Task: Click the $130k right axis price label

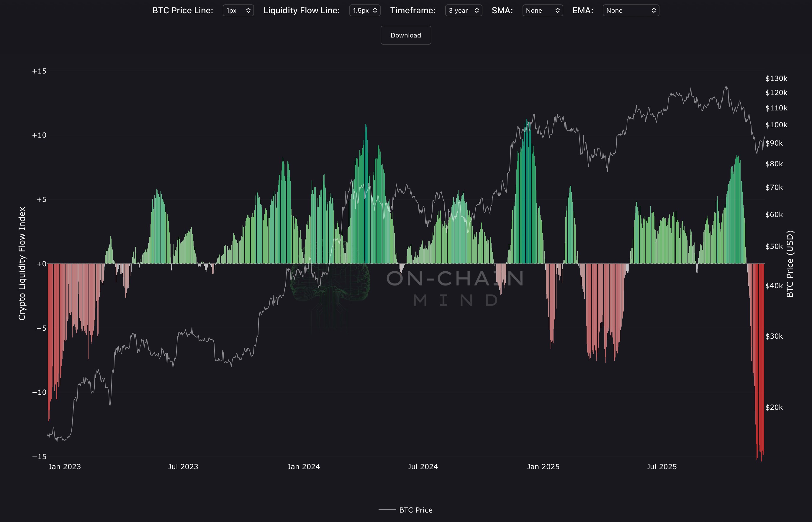Action: click(x=776, y=79)
